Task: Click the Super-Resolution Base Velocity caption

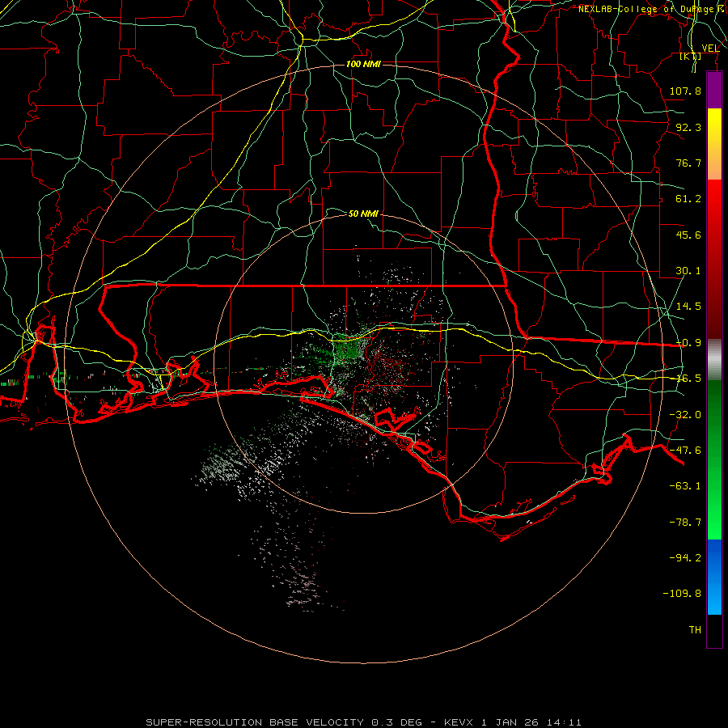Action: pyautogui.click(x=363, y=722)
